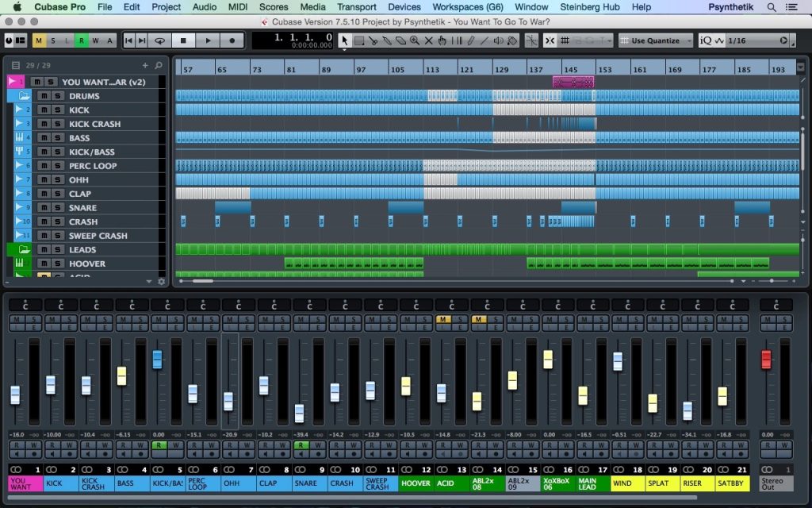The width and height of the screenshot is (812, 508).
Task: Toggle global Mute state M in toolbar
Action: [39, 40]
